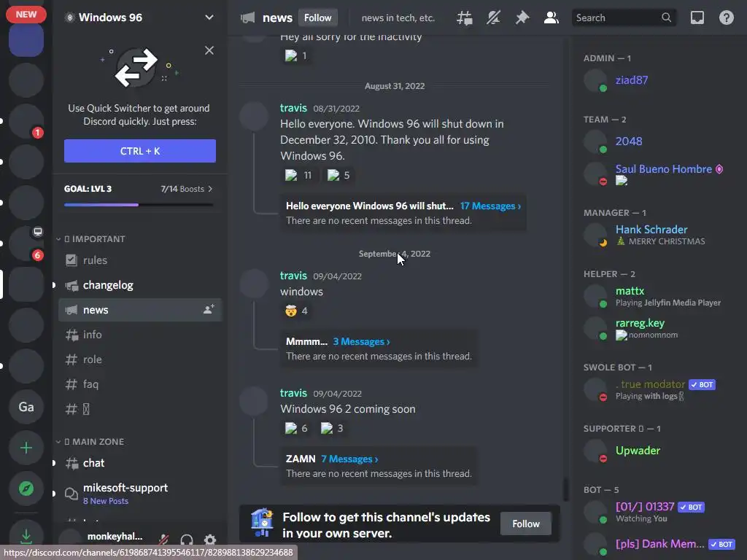747x560 pixels.
Task: Open the faq channel
Action: point(140,384)
